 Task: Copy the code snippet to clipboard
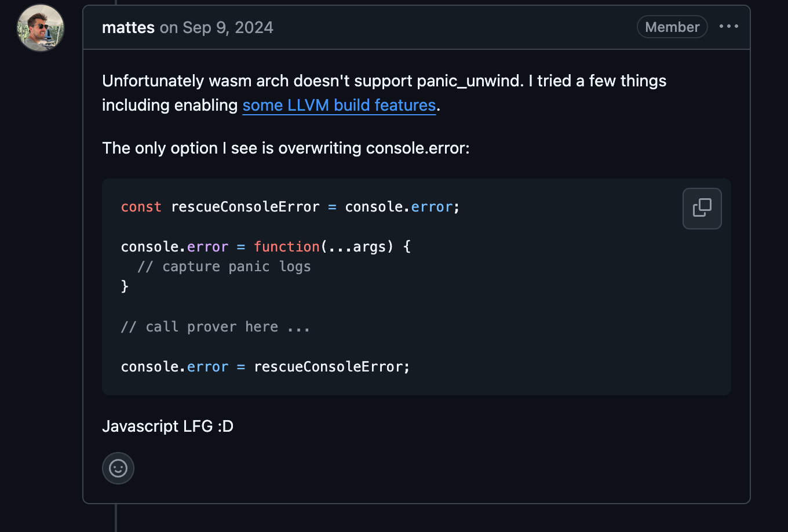pos(702,208)
